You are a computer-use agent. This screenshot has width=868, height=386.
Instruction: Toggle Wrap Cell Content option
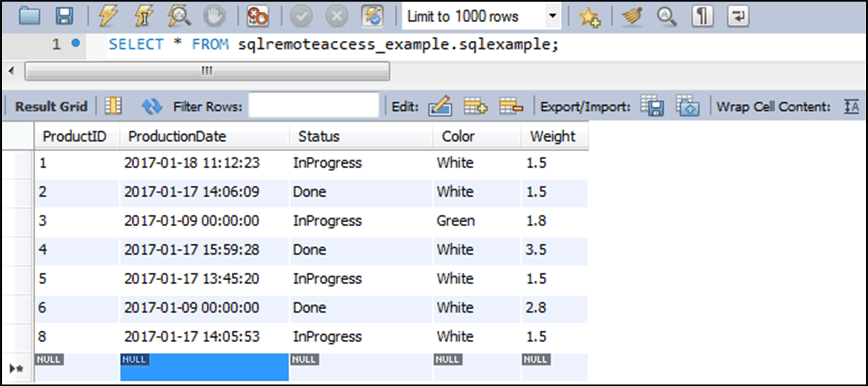tap(851, 106)
